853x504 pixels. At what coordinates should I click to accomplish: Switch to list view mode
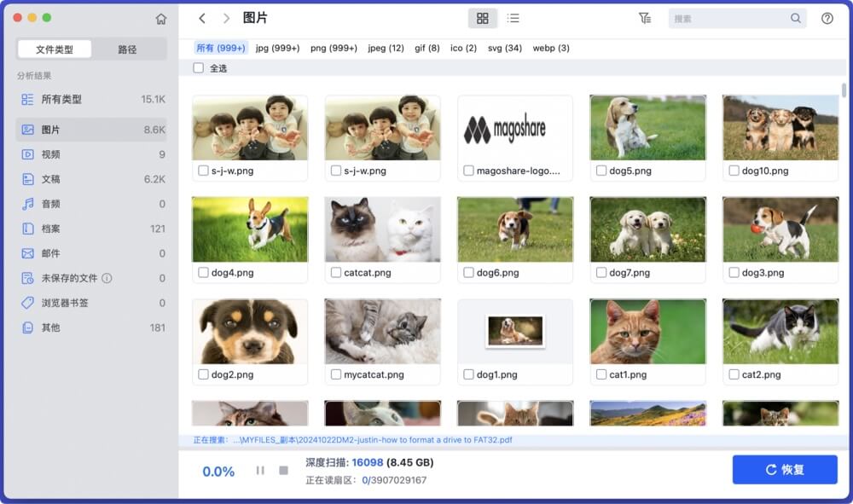[x=514, y=17]
